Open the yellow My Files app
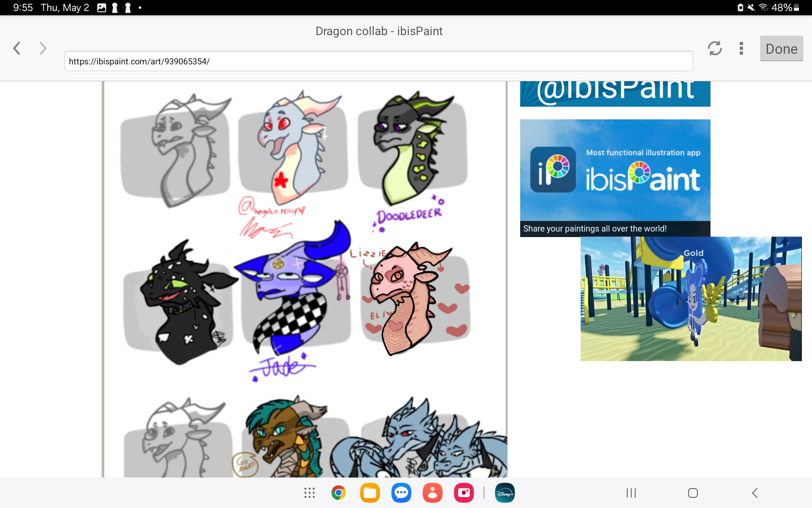Screen dimensions: 812x508 pyautogui.click(x=370, y=493)
